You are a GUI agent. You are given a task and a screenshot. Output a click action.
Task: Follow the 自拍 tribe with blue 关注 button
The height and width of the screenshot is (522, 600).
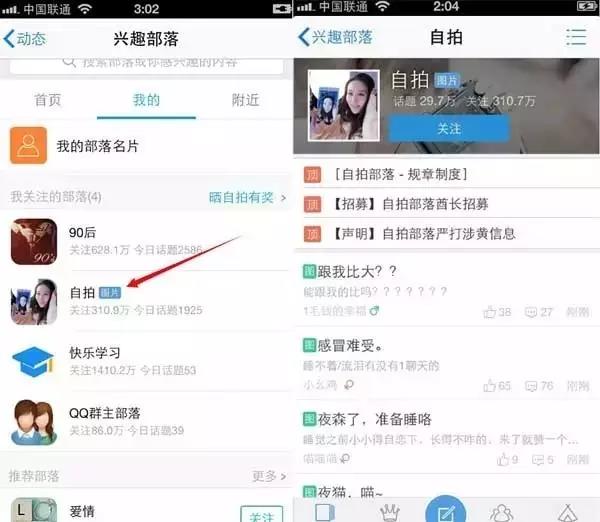point(449,129)
